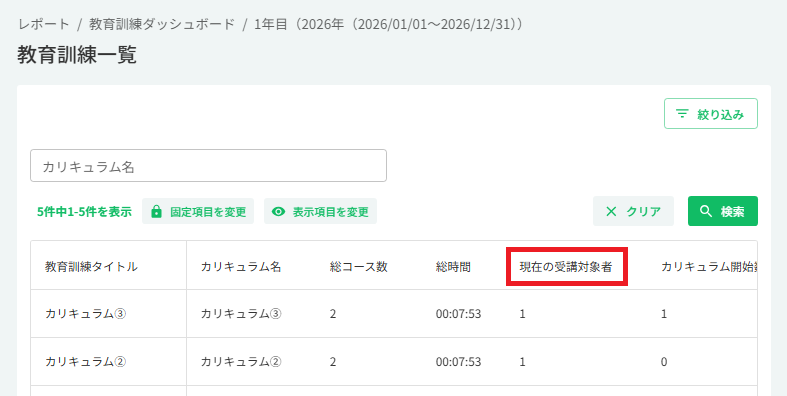The height and width of the screenshot is (396, 787).
Task: Click the 総コース数 column header
Action: click(359, 267)
